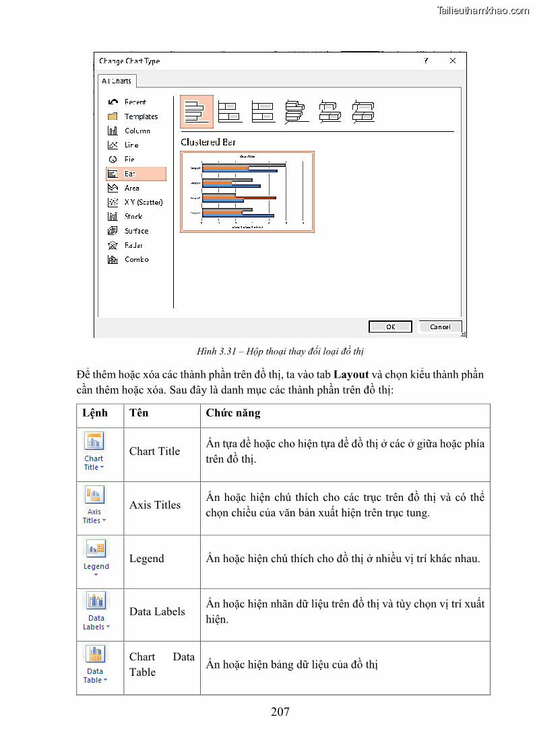Screen dimensions: 535x756
Task: Choose the Stacked Bar subtype icon
Action: (x=230, y=112)
